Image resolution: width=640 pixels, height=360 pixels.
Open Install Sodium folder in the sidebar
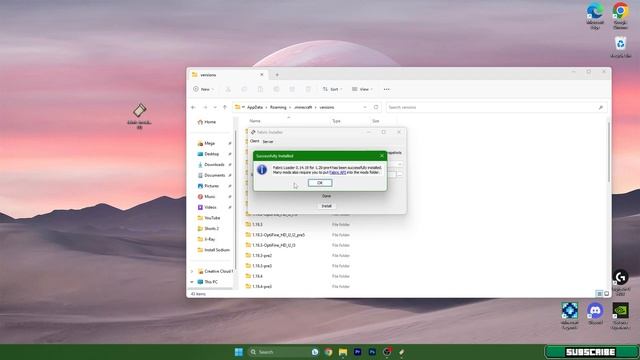click(214, 250)
